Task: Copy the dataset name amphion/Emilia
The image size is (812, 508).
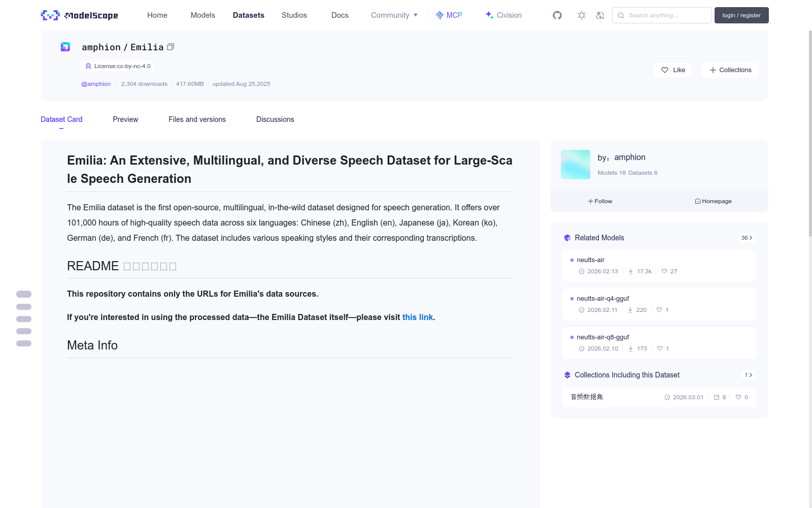Action: (171, 47)
